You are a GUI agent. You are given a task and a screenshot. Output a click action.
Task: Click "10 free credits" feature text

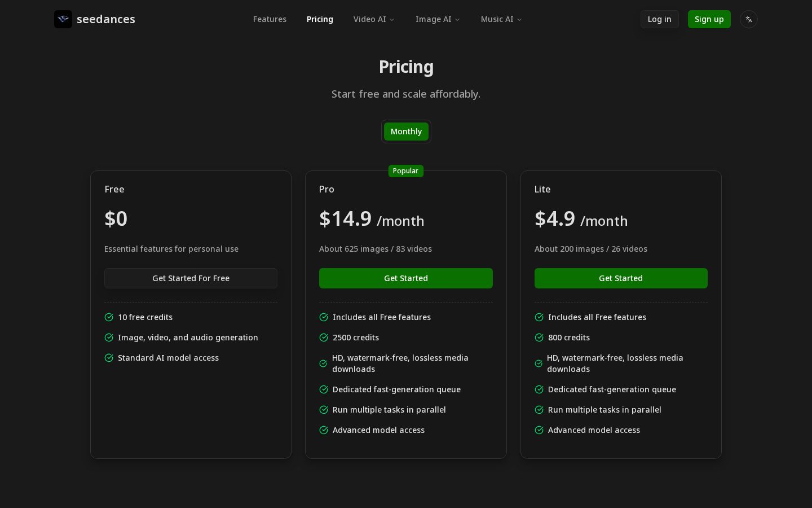point(145,317)
